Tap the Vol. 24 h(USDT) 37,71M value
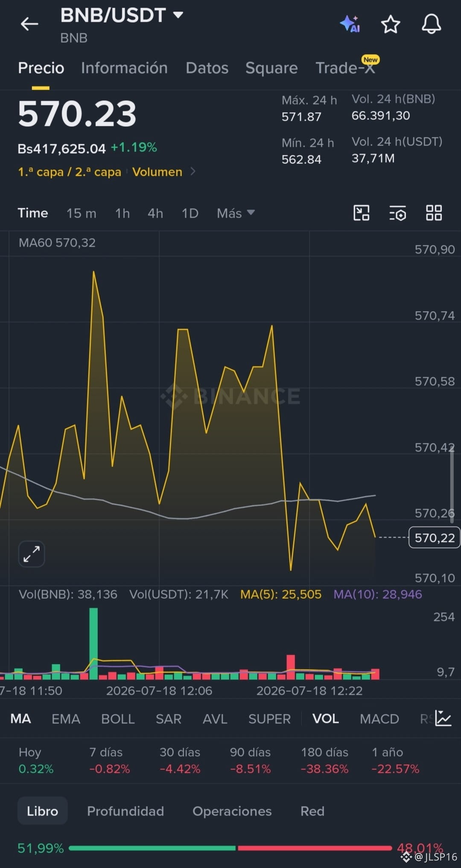 point(373,158)
